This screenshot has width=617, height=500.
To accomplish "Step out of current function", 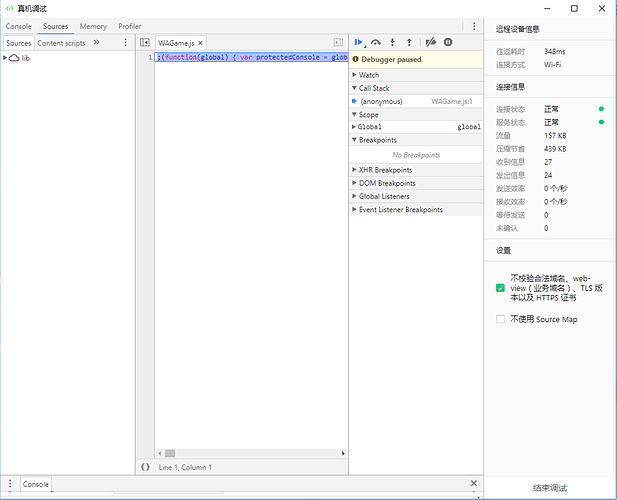I will 409,42.
